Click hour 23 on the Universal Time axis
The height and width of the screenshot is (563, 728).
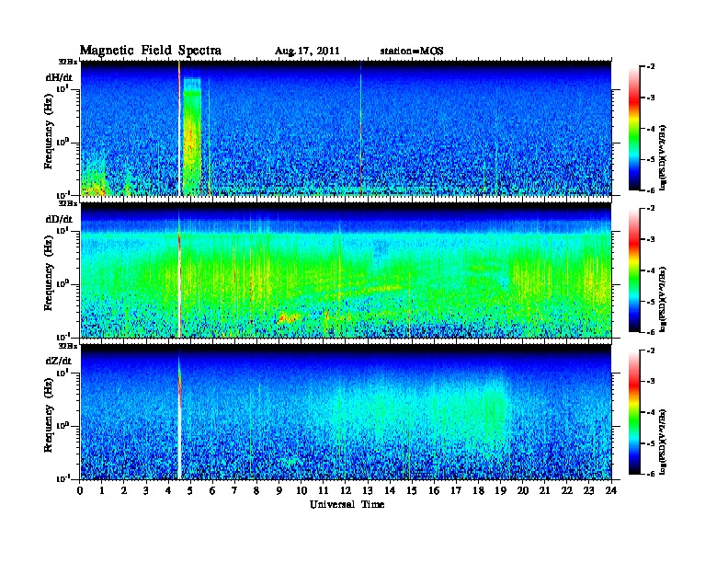click(x=589, y=490)
